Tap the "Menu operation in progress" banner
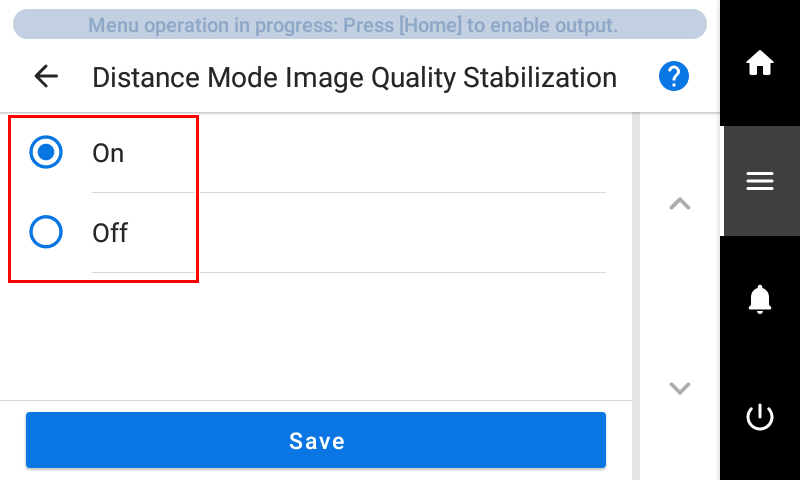The height and width of the screenshot is (480, 800). [x=360, y=24]
